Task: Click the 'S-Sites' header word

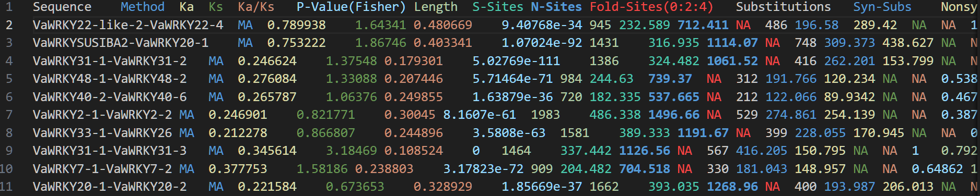Action: coord(498,7)
